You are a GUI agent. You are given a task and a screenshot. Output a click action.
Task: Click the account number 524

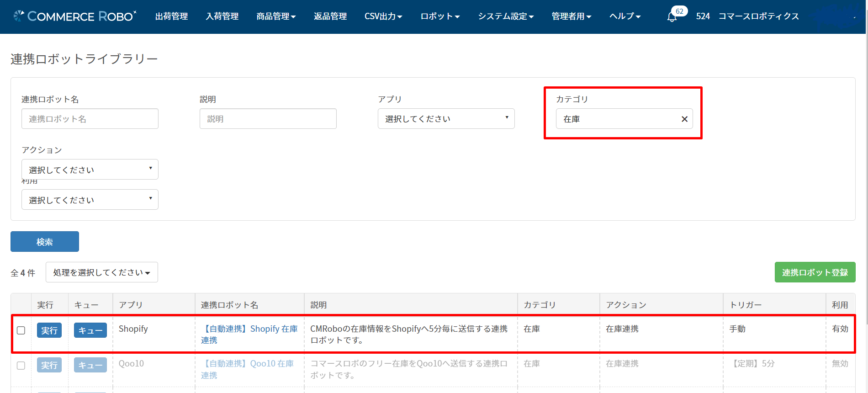click(703, 16)
